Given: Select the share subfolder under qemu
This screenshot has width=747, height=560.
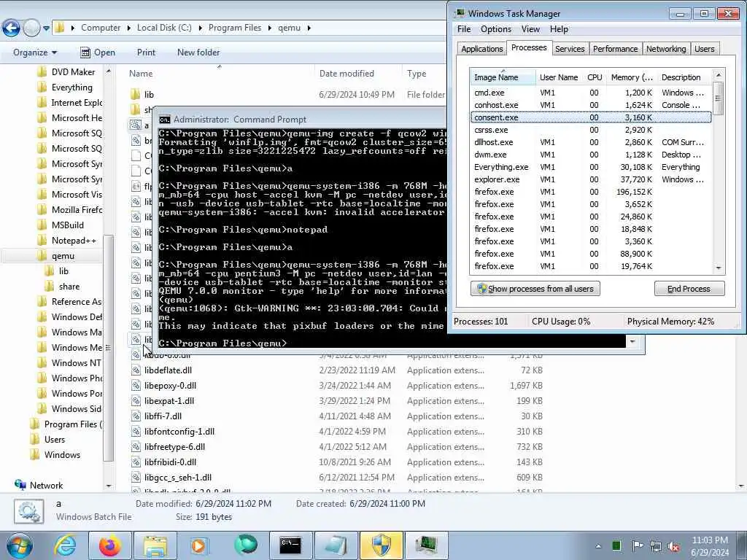Looking at the screenshot, I should point(69,286).
